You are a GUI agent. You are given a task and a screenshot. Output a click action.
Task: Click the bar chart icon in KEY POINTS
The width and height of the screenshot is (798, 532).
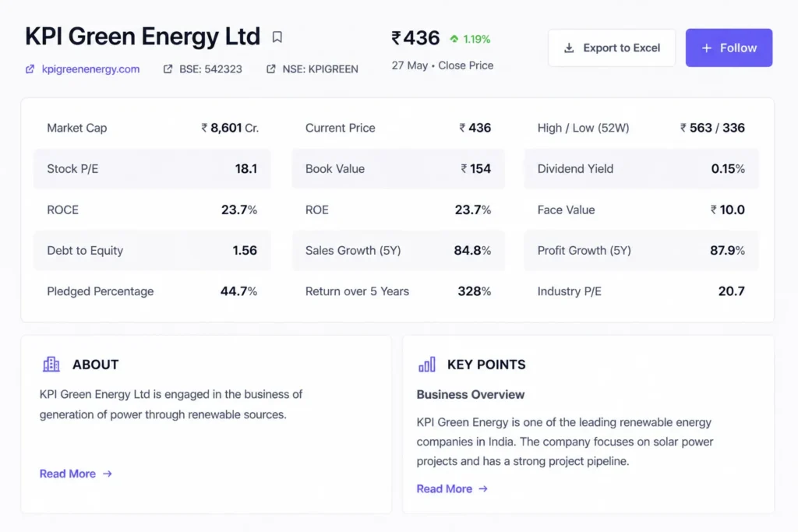click(426, 365)
